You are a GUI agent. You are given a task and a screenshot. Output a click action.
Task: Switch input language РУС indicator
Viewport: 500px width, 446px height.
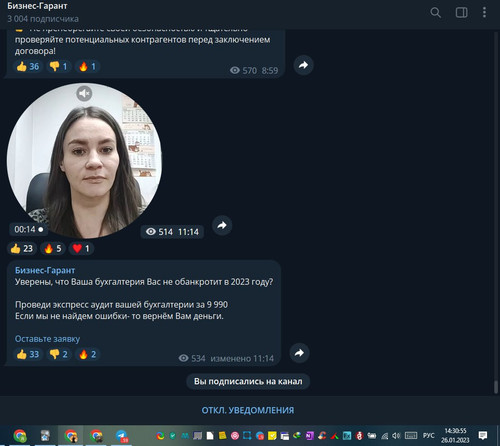[429, 436]
